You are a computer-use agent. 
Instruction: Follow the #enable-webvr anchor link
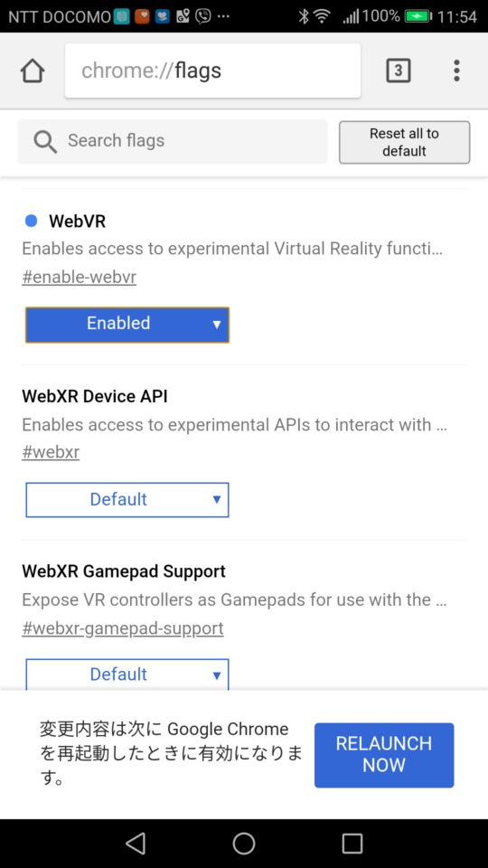pyautogui.click(x=80, y=277)
